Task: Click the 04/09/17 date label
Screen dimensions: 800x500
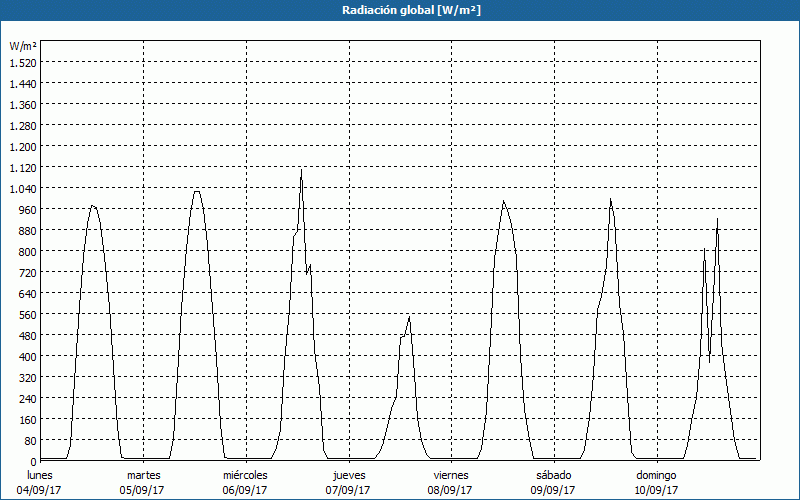Action: [x=40, y=490]
